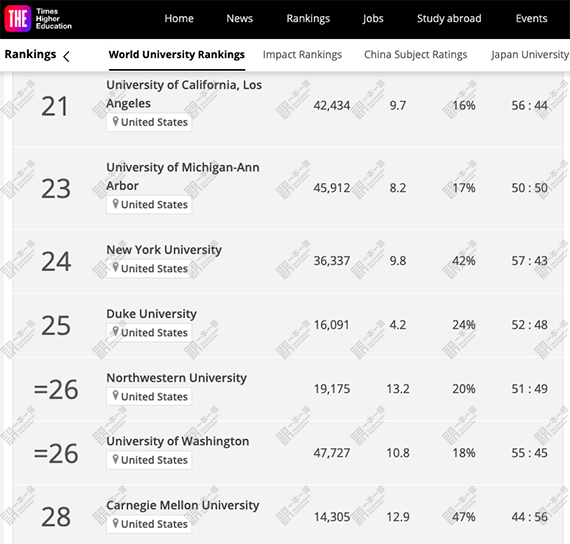Click location pin under University of Washington
This screenshot has height=544, width=570.
pos(115,459)
